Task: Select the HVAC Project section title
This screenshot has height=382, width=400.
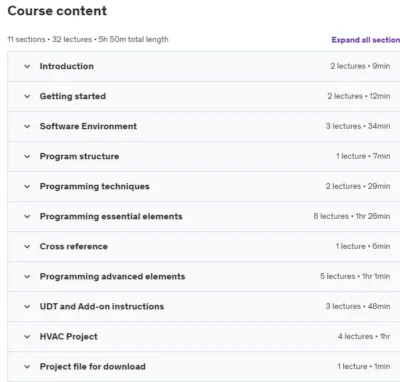Action: coord(69,336)
